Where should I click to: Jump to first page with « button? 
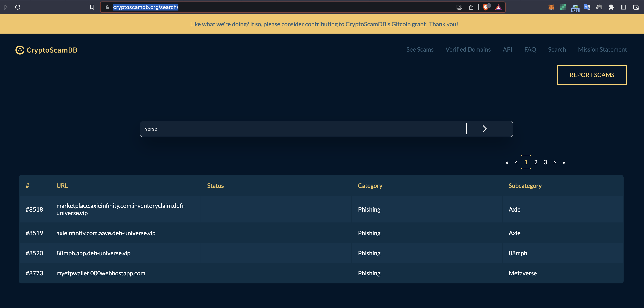[507, 162]
